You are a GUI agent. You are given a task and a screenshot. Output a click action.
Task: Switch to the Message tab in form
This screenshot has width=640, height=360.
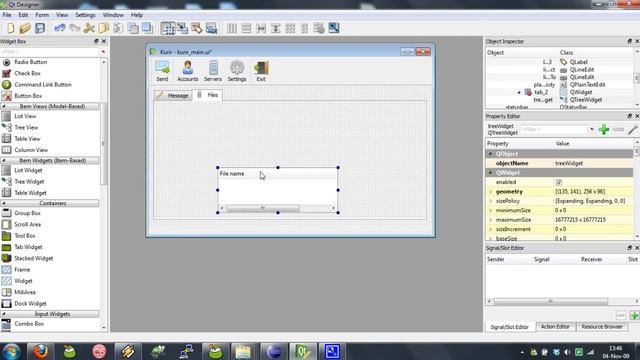pyautogui.click(x=173, y=96)
